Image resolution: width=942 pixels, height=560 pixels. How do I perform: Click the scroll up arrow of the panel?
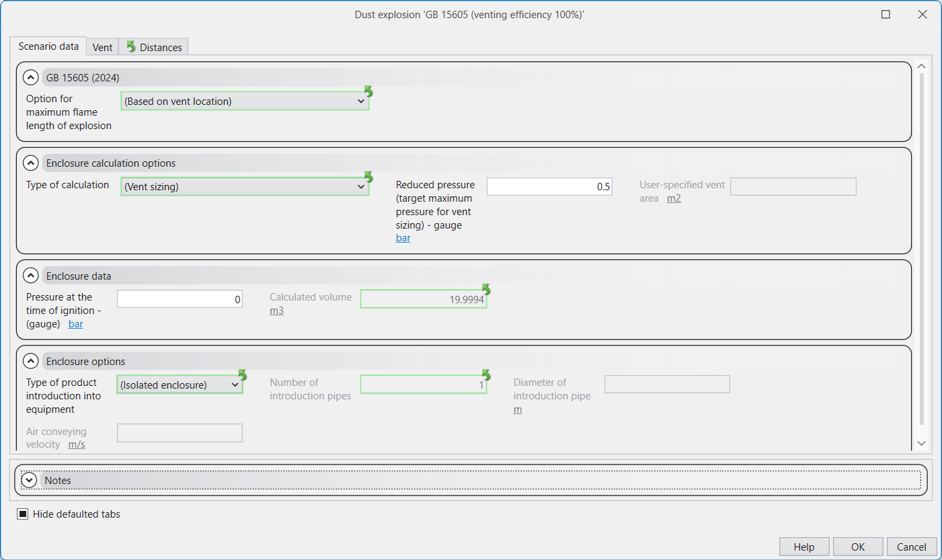921,66
